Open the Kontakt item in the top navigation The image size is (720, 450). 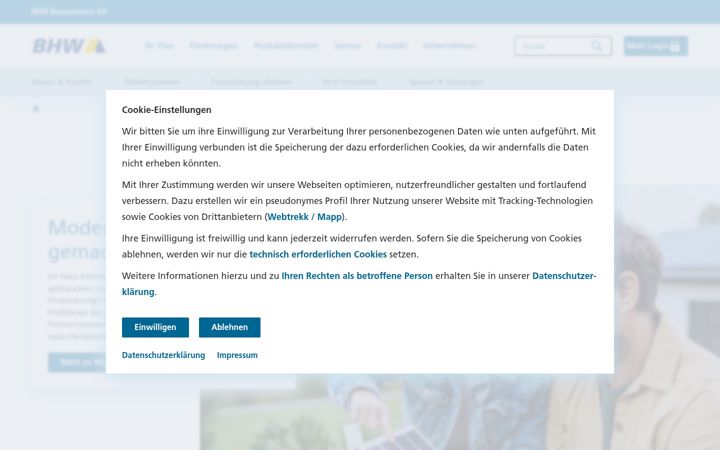(x=392, y=45)
